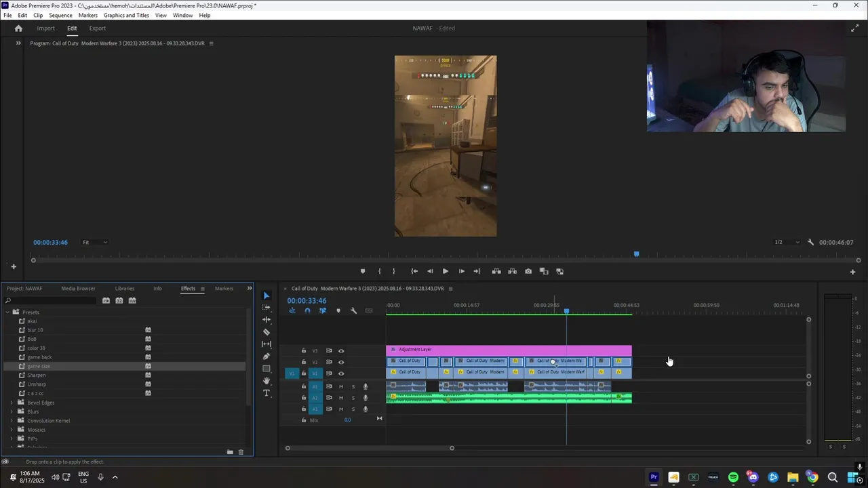Image resolution: width=868 pixels, height=488 pixels.
Task: Open the Graphics and Titles menu
Action: click(x=126, y=15)
